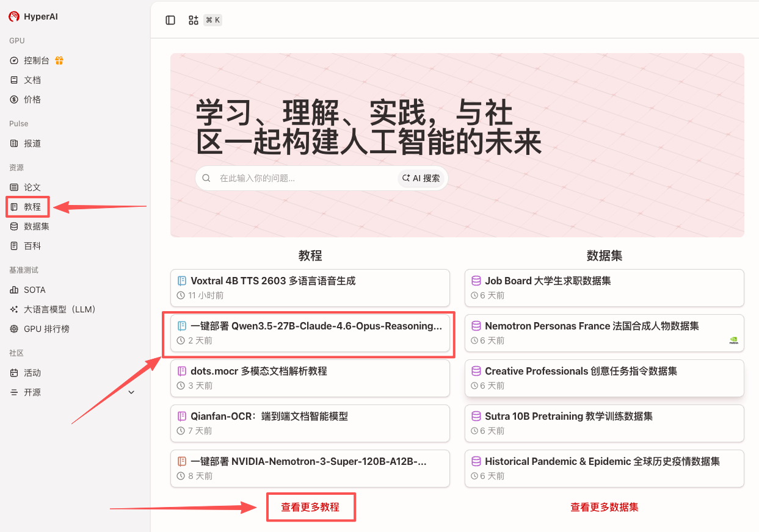Screen dimensions: 759x532
Task: Expand the 开源 chevron in sidebar
Action: point(131,392)
